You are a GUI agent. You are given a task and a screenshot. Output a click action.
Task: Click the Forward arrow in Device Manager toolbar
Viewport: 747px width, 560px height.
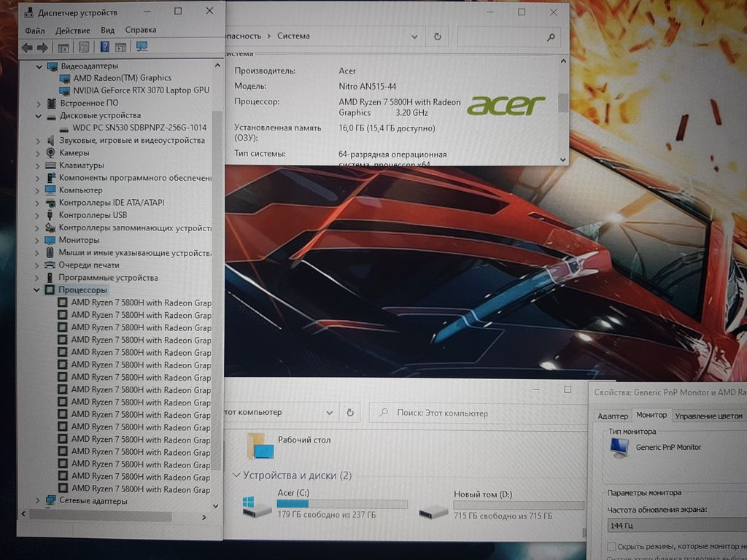tap(42, 47)
